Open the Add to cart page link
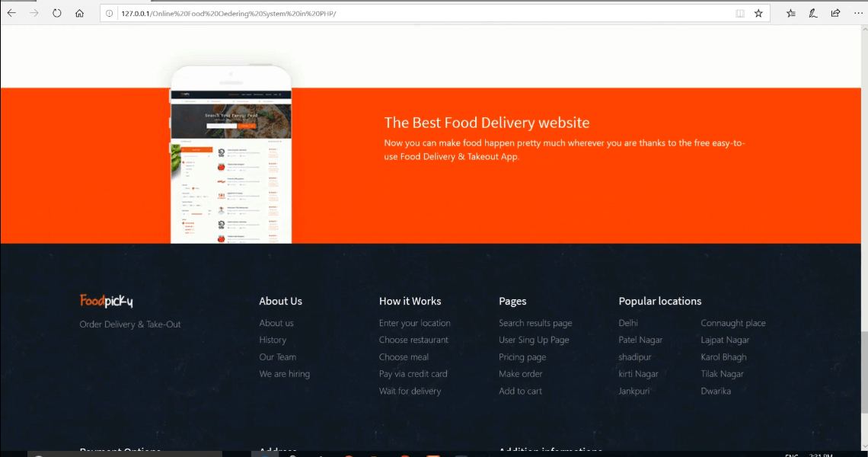 click(520, 391)
